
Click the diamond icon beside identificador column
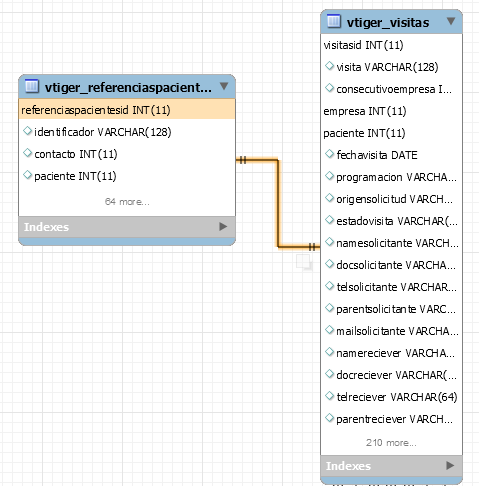pos(28,131)
